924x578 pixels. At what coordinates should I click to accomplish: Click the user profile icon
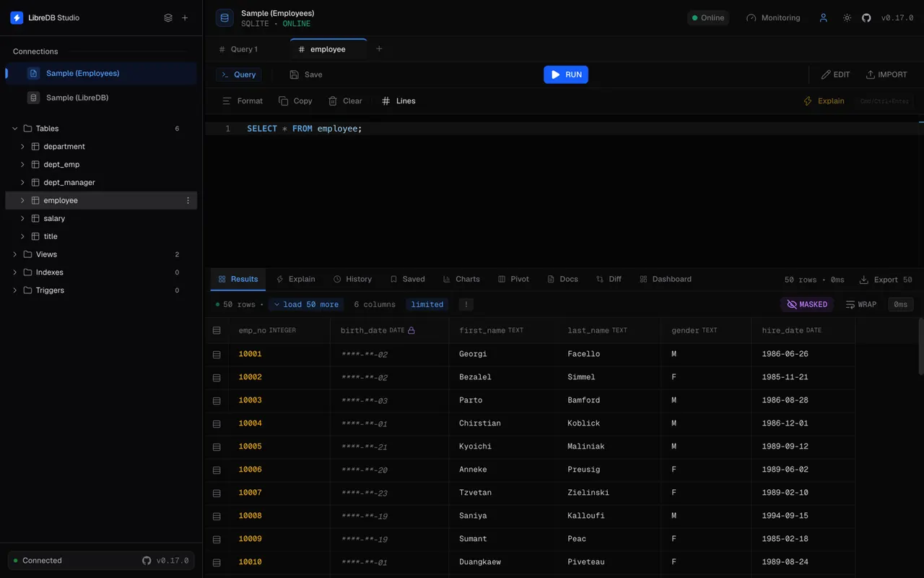pos(823,18)
